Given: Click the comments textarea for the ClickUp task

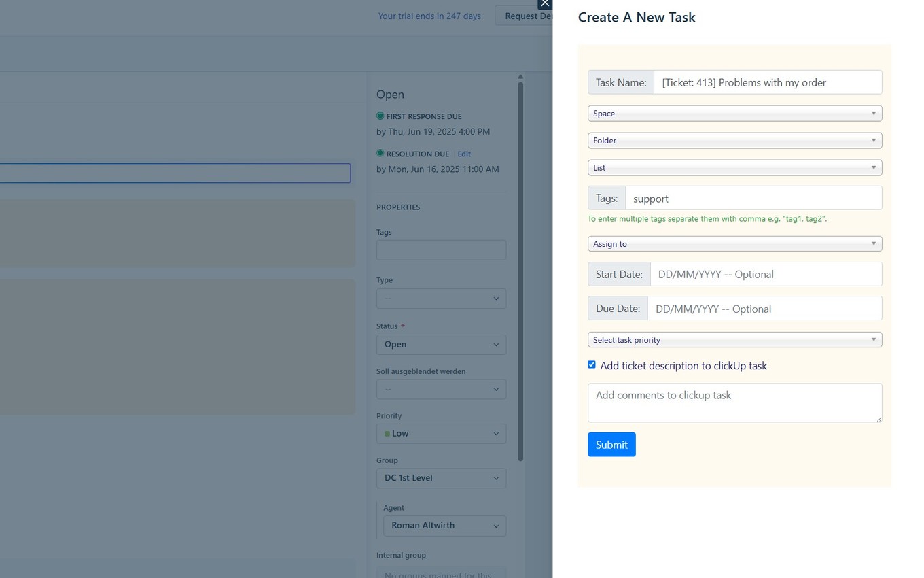Looking at the screenshot, I should click(734, 402).
